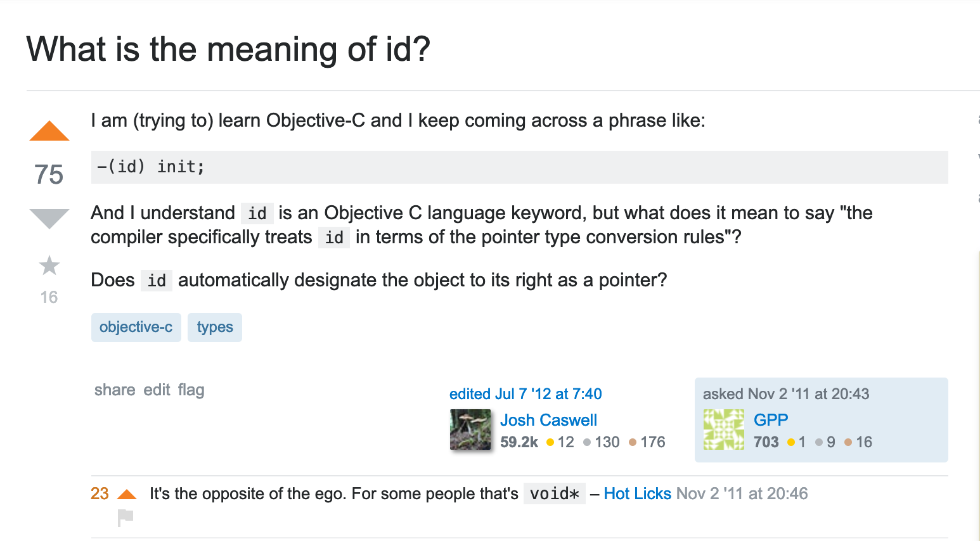Flag the Hot Licks comment
This screenshot has height=541, width=980.
[126, 518]
